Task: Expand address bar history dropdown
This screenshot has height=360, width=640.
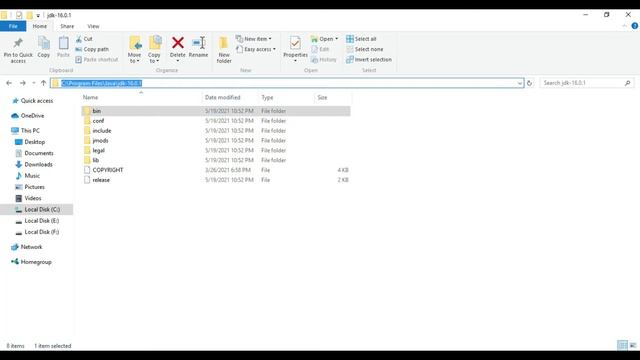Action: coord(520,83)
